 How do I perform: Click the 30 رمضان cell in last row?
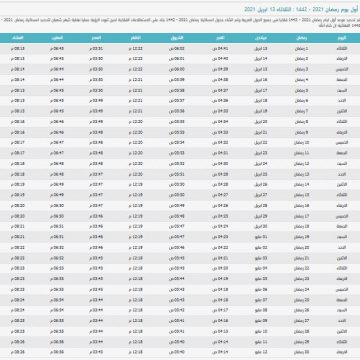click(301, 352)
